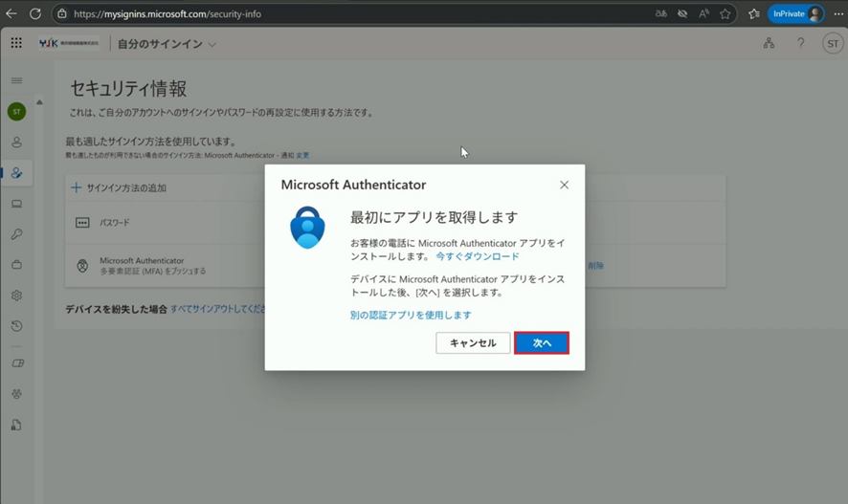The height and width of the screenshot is (504, 848).
Task: Open the ST account avatar menu
Action: point(832,43)
